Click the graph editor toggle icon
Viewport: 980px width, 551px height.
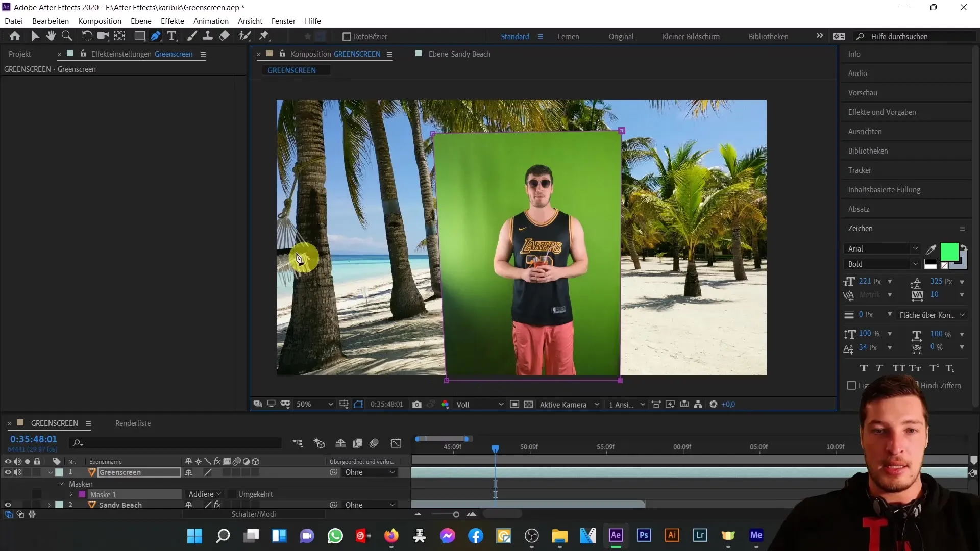click(398, 444)
